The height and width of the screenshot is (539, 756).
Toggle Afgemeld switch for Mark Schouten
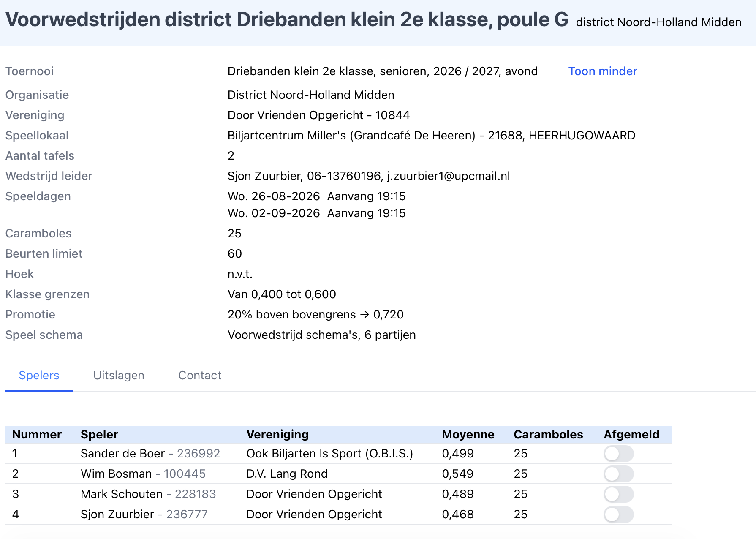click(618, 494)
